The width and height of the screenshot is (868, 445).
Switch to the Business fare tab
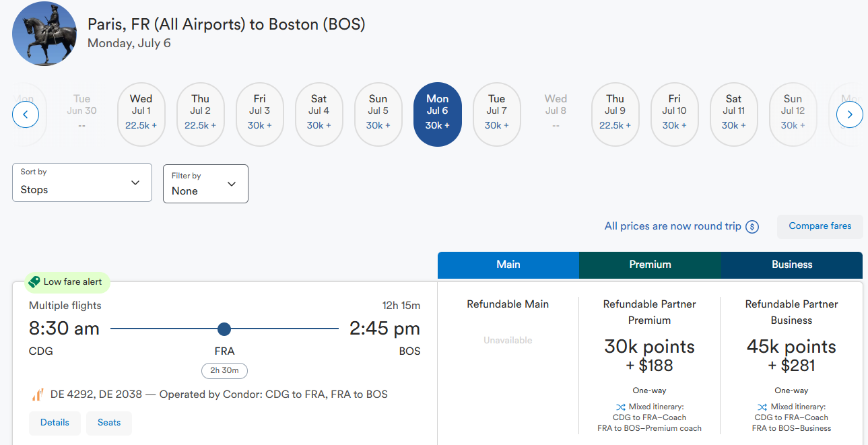pos(791,265)
